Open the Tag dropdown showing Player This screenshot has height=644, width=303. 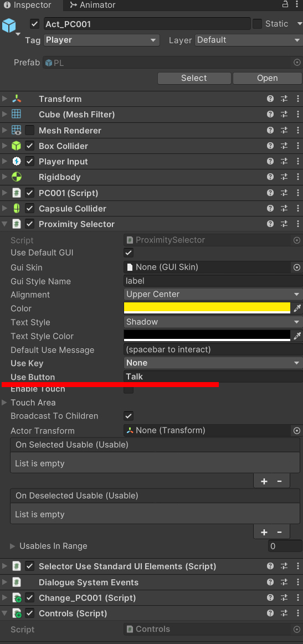point(101,40)
